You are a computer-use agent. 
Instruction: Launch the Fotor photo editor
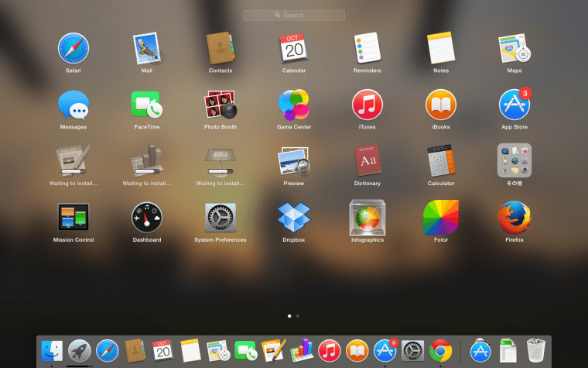point(441,218)
